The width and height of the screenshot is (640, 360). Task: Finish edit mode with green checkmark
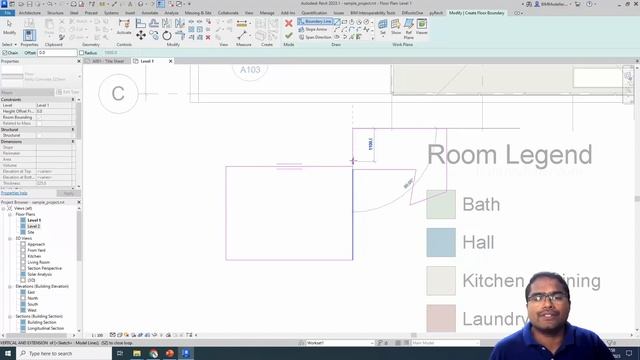click(x=289, y=36)
